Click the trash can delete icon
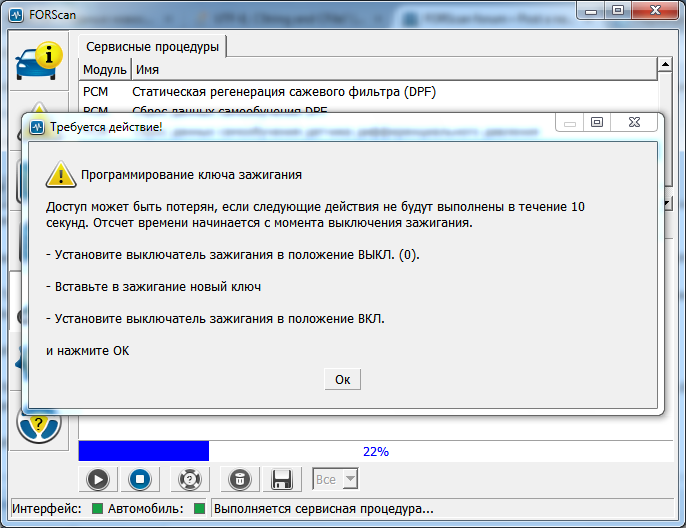Screen dimensions: 686x528 pos(240,479)
